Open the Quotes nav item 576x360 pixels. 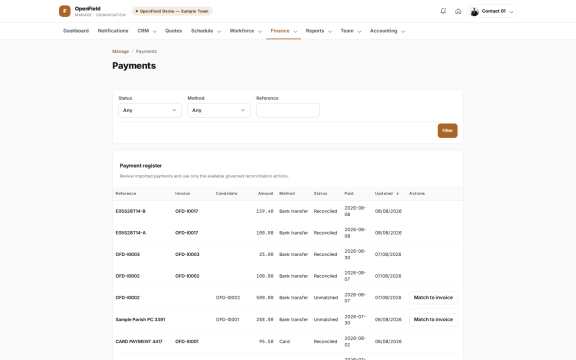pos(173,31)
